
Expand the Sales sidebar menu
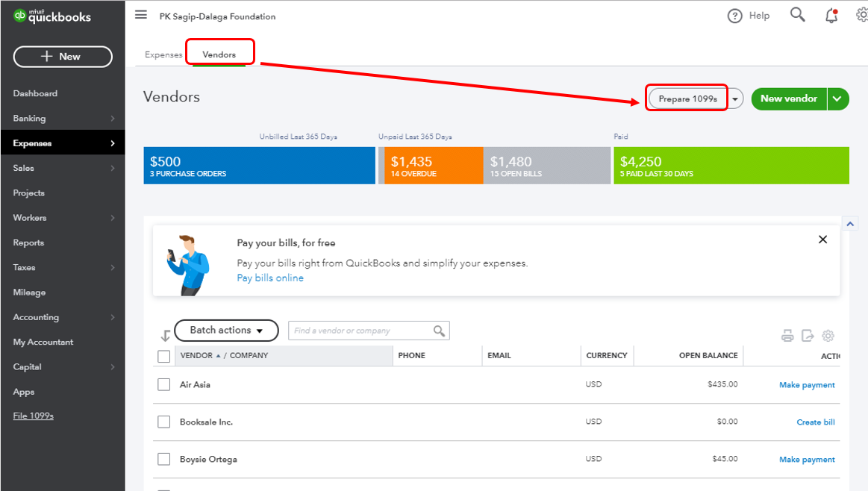click(113, 169)
